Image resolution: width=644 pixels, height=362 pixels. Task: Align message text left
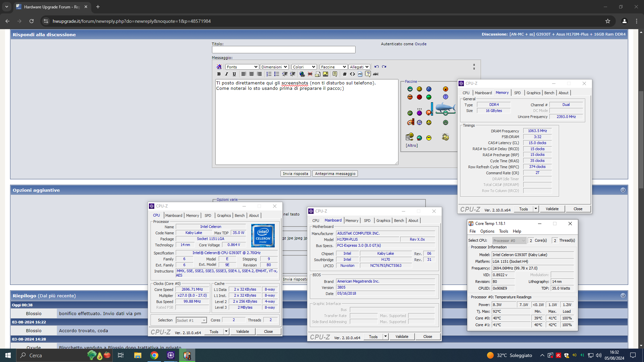point(244,74)
